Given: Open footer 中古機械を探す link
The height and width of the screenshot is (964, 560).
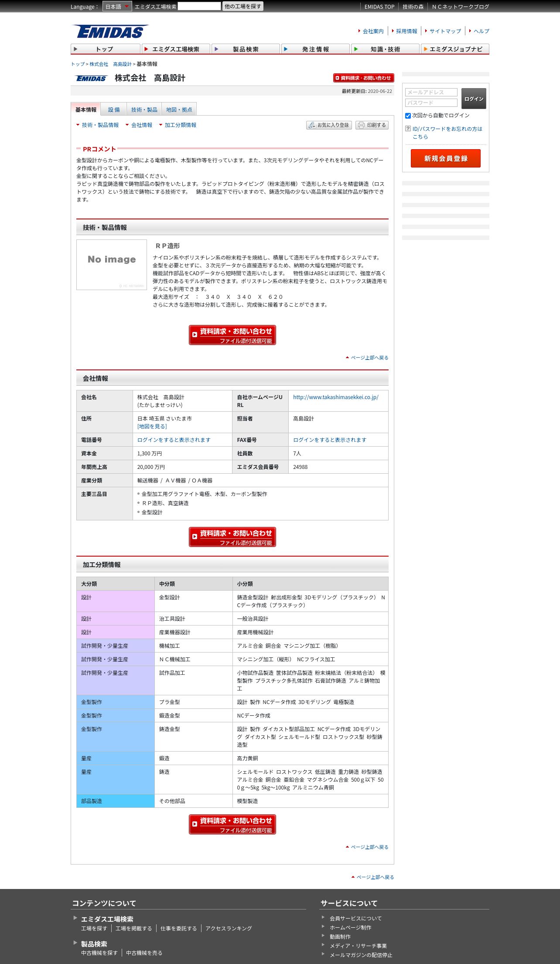Looking at the screenshot, I should tap(99, 953).
